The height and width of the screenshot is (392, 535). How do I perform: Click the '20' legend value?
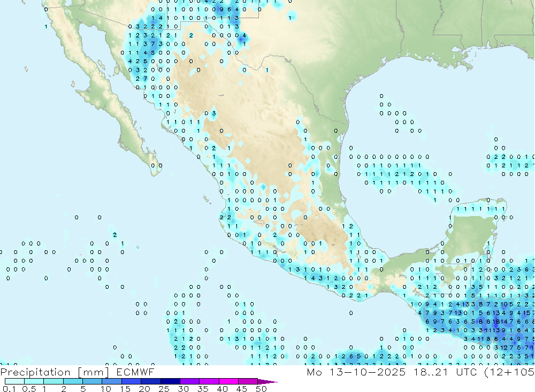pyautogui.click(x=144, y=389)
